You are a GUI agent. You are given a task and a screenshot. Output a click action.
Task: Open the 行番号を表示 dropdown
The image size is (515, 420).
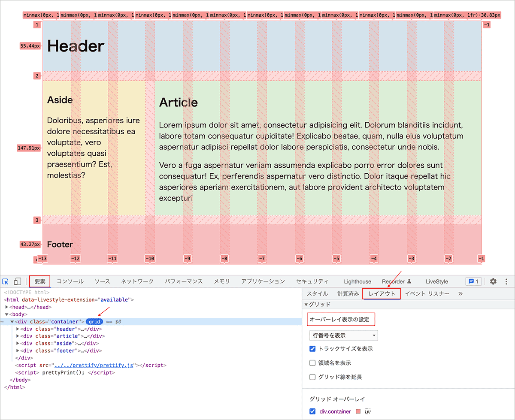(343, 335)
